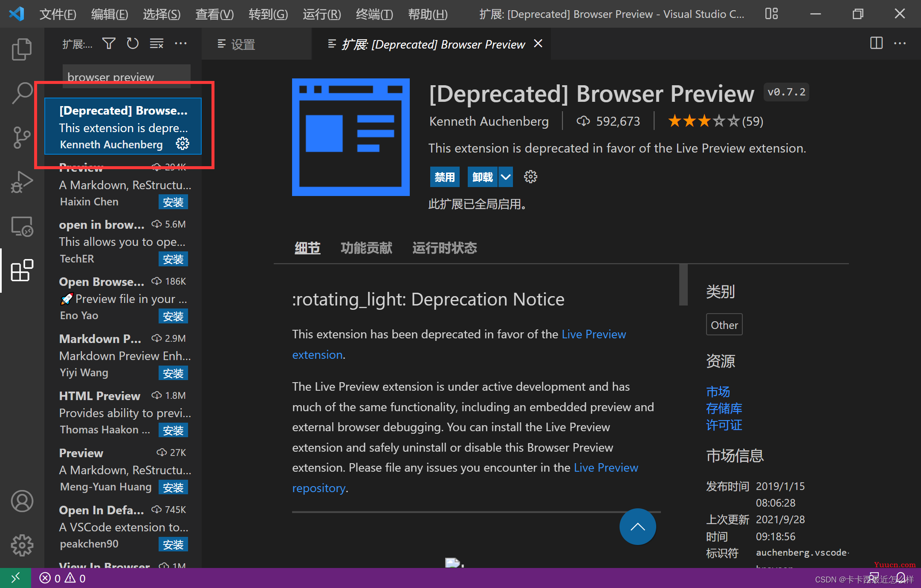Click the 禁用 disable button
921x588 pixels.
coord(445,177)
